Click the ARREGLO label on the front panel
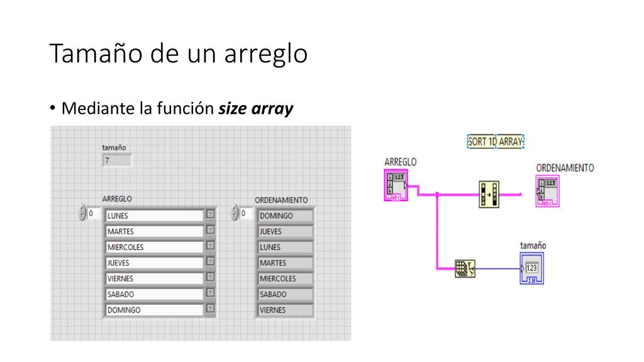644x362 pixels. point(117,199)
